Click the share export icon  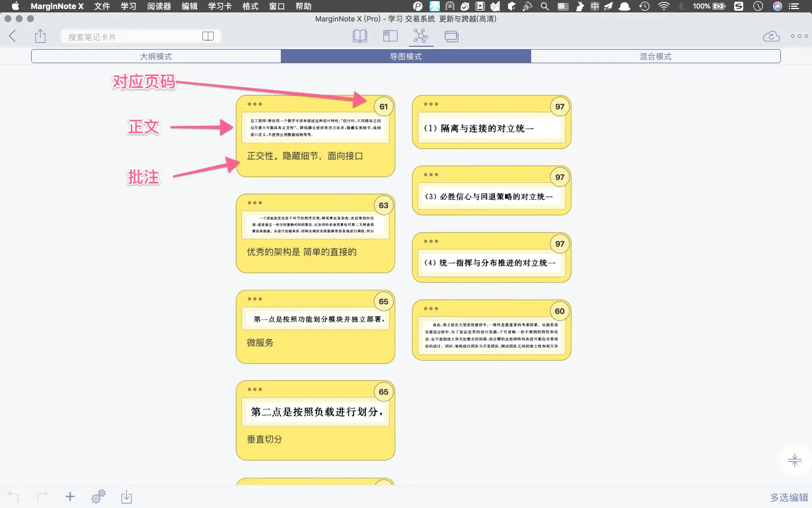(x=40, y=37)
